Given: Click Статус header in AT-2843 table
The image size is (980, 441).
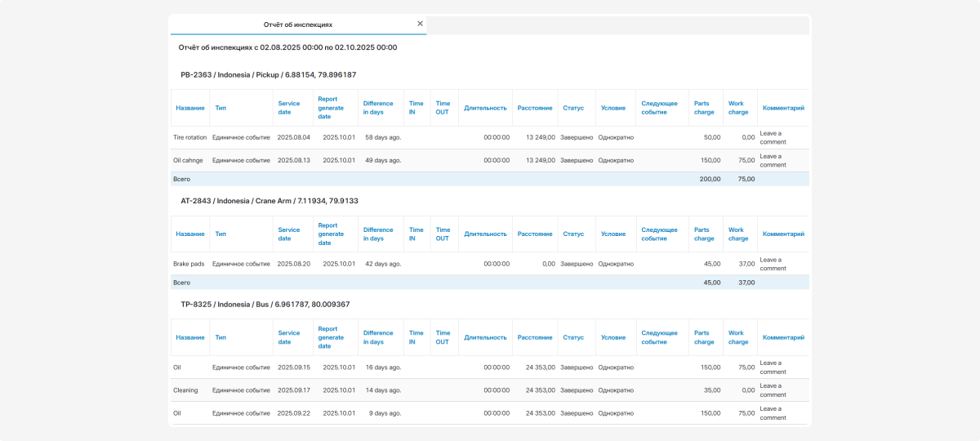Looking at the screenshot, I should 573,234.
